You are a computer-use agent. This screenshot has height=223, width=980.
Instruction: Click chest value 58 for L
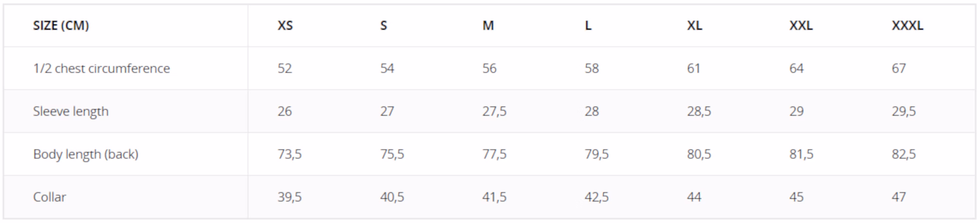(x=592, y=68)
